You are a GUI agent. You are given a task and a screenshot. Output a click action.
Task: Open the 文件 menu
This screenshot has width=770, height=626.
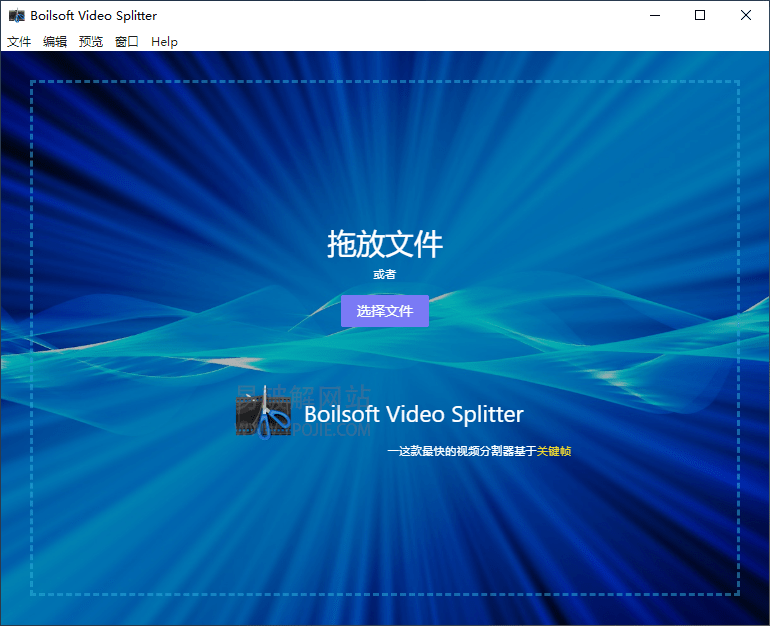[x=19, y=42]
